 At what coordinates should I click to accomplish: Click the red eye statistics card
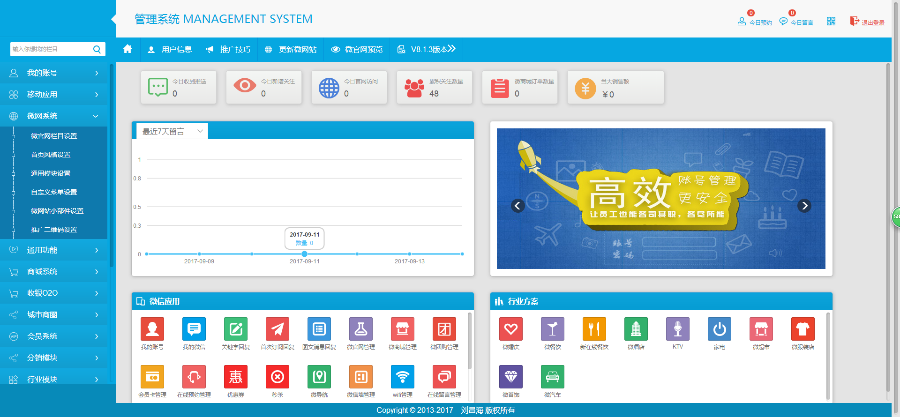coord(262,87)
